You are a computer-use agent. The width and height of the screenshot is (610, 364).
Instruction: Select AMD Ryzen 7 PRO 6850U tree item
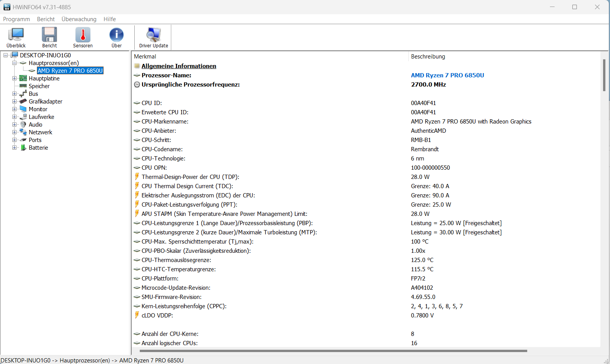coord(70,70)
